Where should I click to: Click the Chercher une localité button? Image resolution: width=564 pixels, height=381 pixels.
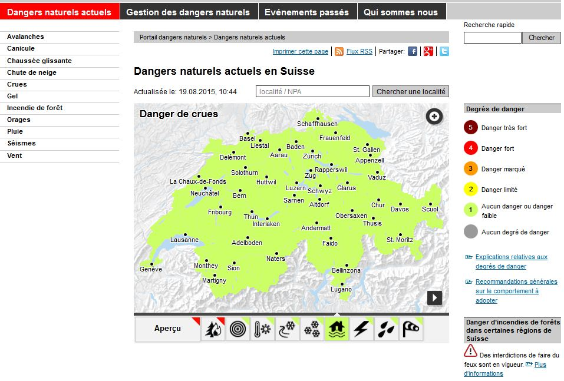[x=410, y=91]
